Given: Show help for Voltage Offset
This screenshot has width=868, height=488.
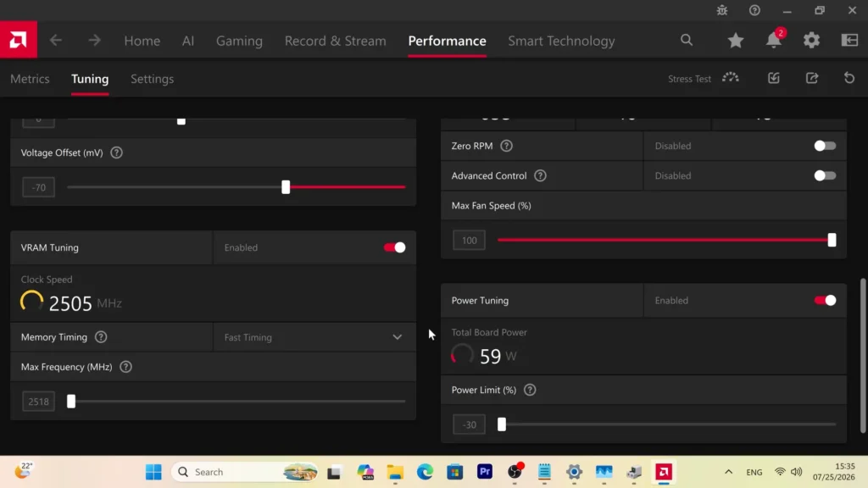Looking at the screenshot, I should click(116, 152).
